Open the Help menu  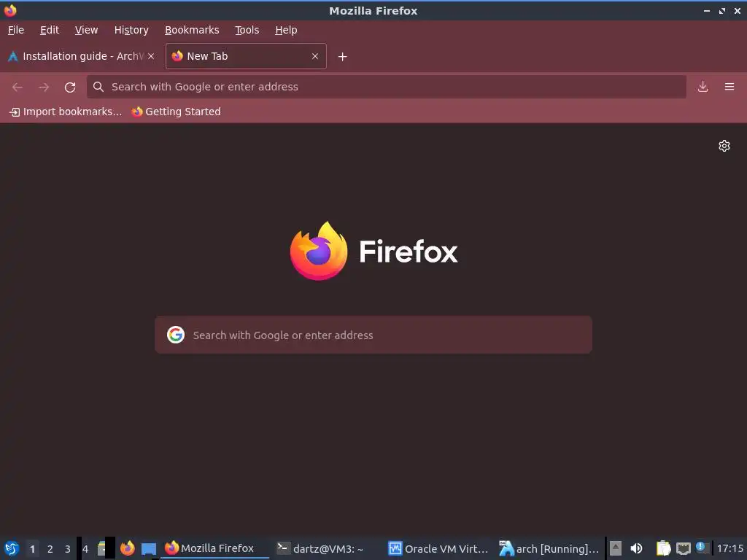pos(286,30)
